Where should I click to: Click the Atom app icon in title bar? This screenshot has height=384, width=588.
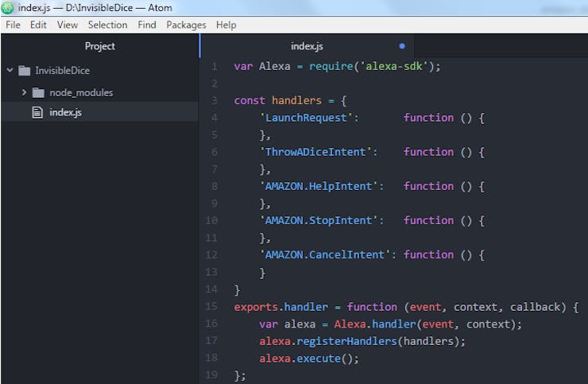(x=7, y=7)
